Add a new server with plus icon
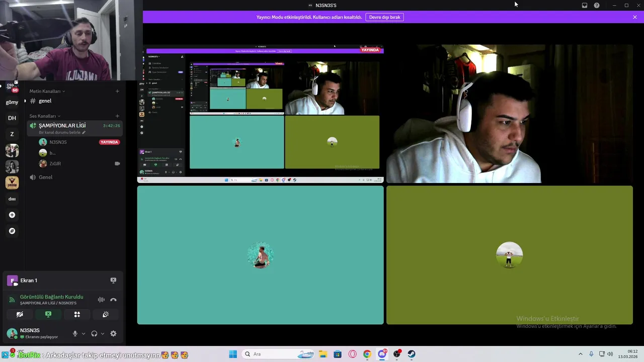This screenshot has height=362, width=644. pos(12,215)
